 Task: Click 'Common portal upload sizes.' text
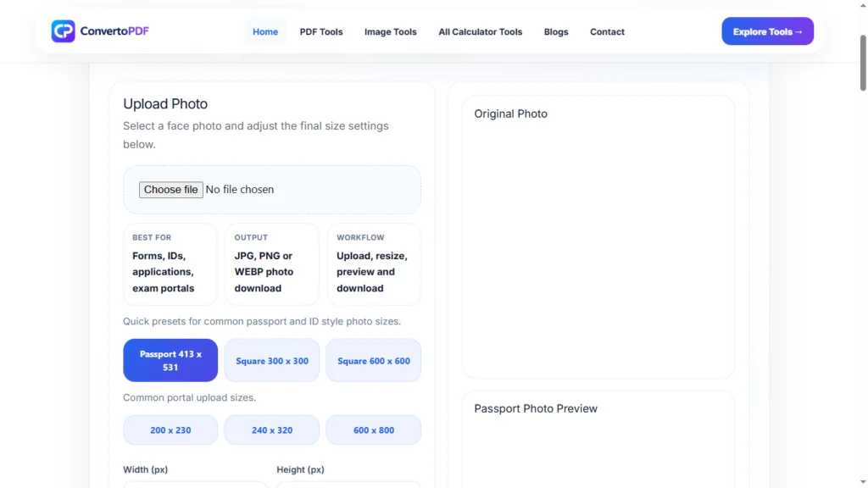click(x=189, y=397)
